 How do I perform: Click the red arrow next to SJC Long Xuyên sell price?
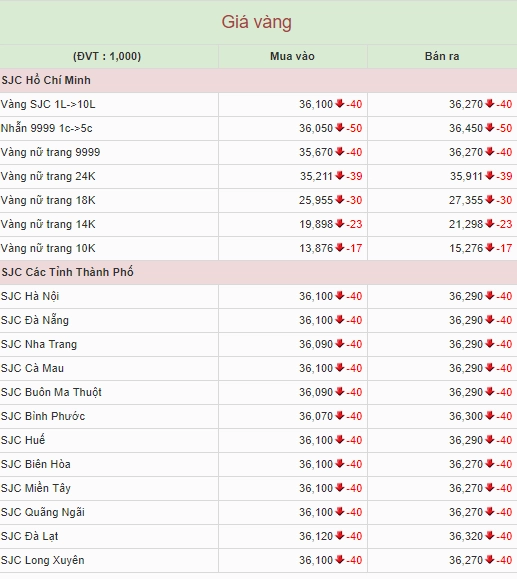(490, 560)
